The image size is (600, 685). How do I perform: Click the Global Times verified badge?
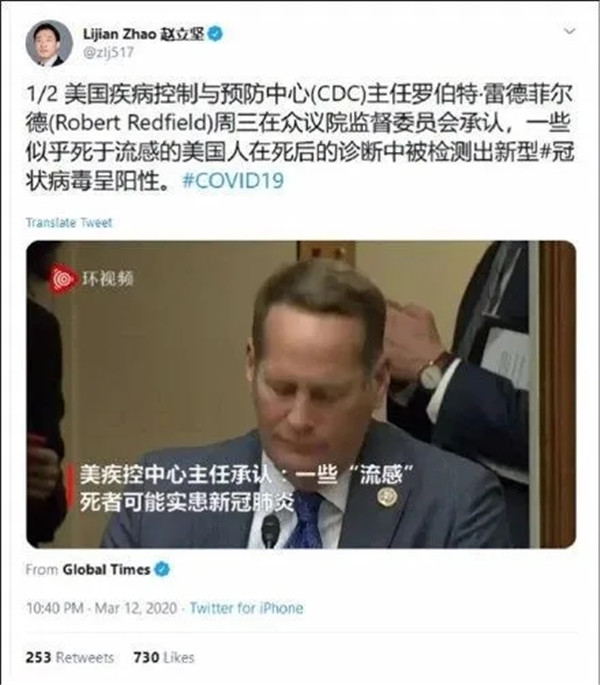(x=162, y=569)
